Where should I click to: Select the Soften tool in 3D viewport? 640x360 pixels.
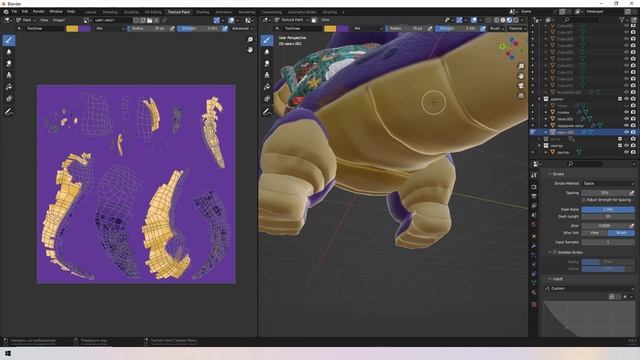coord(267,52)
